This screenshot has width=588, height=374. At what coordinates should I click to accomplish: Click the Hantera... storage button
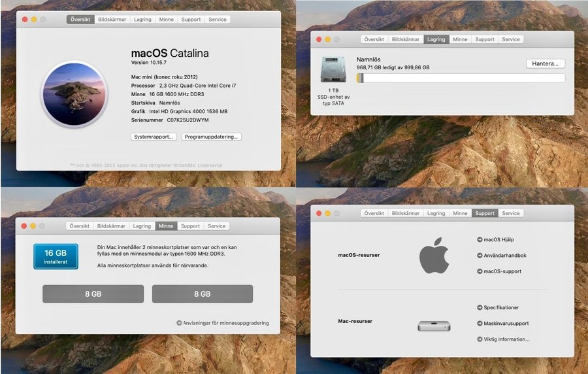tap(545, 63)
